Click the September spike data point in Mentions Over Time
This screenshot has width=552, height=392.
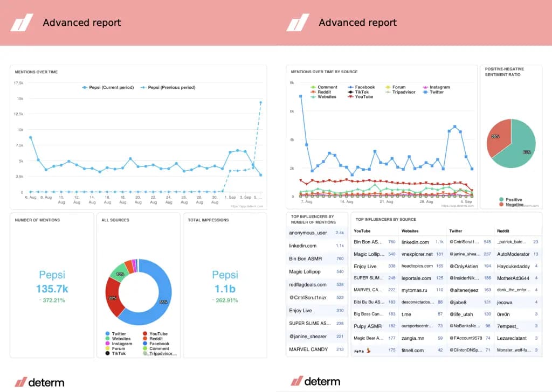(x=261, y=102)
